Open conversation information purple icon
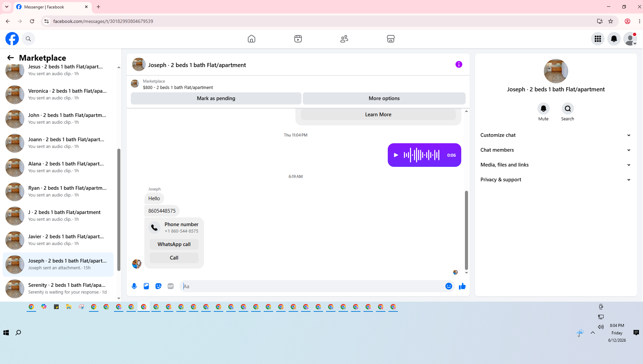The height and width of the screenshot is (364, 643). [459, 64]
